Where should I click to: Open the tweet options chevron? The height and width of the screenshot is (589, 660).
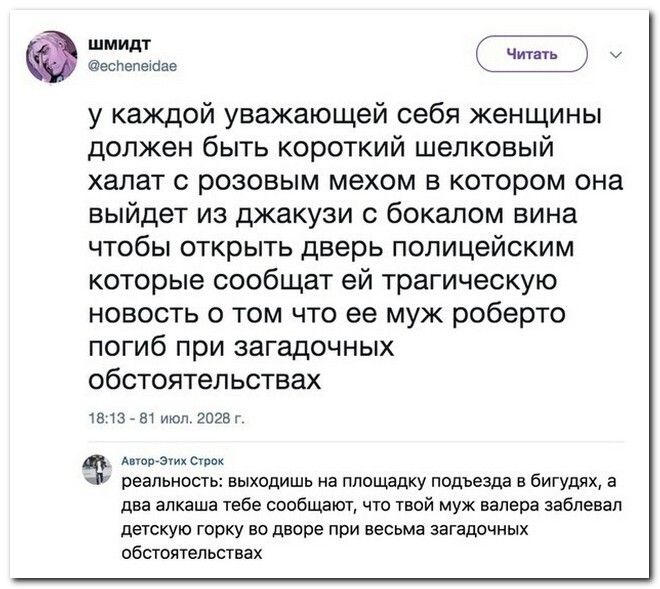pos(613,53)
